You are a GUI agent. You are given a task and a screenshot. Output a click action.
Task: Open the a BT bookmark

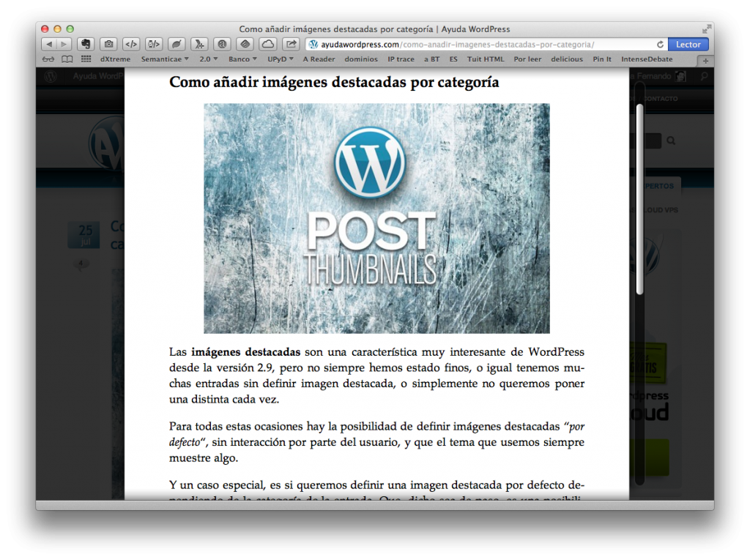pyautogui.click(x=432, y=59)
